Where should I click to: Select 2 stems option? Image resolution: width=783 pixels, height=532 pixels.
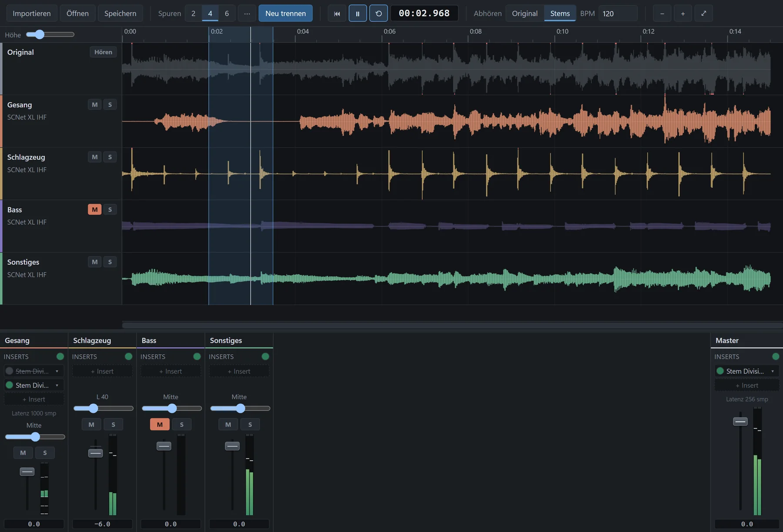(x=193, y=13)
